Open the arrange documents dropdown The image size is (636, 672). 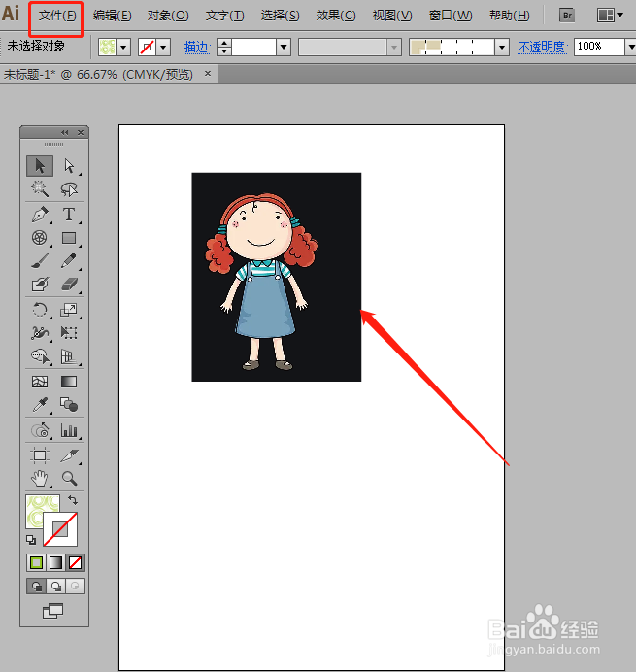click(610, 16)
